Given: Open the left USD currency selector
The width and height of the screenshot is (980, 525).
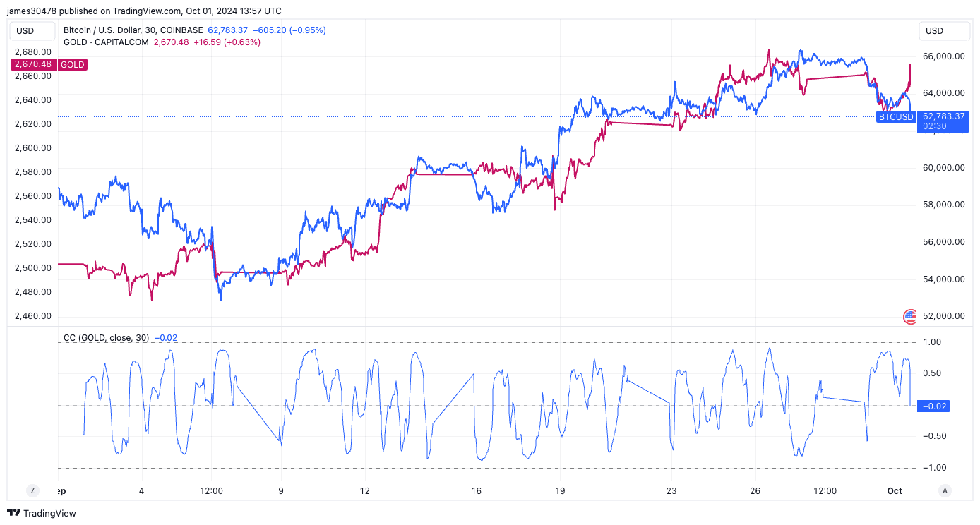Looking at the screenshot, I should tap(34, 30).
